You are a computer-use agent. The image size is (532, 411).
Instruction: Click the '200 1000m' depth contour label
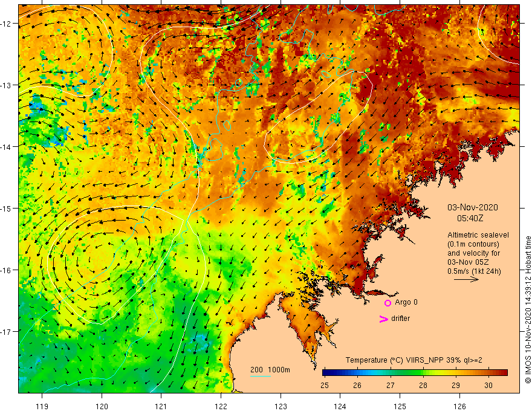click(x=270, y=370)
